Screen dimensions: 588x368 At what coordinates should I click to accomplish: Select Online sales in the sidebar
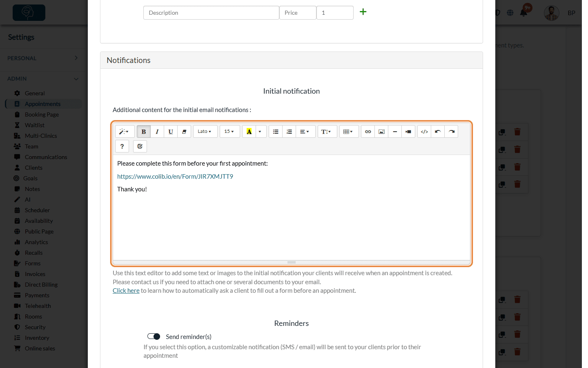(x=40, y=348)
